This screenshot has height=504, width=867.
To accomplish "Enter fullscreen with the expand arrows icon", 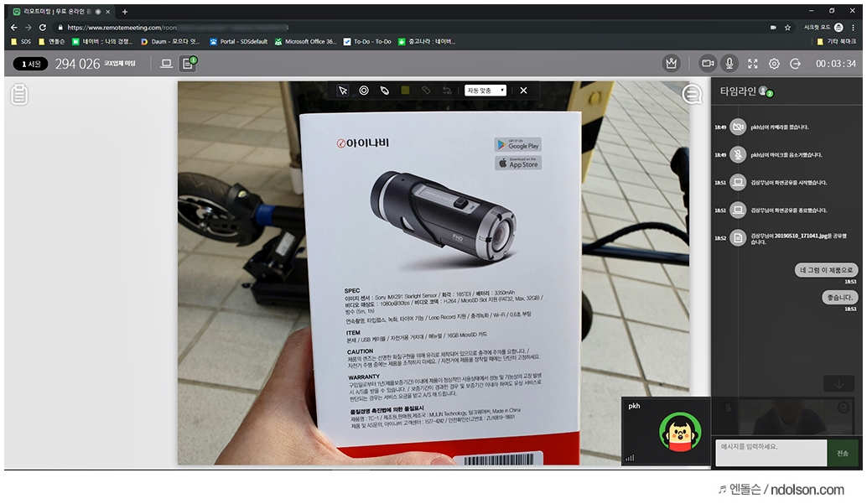I will click(752, 64).
